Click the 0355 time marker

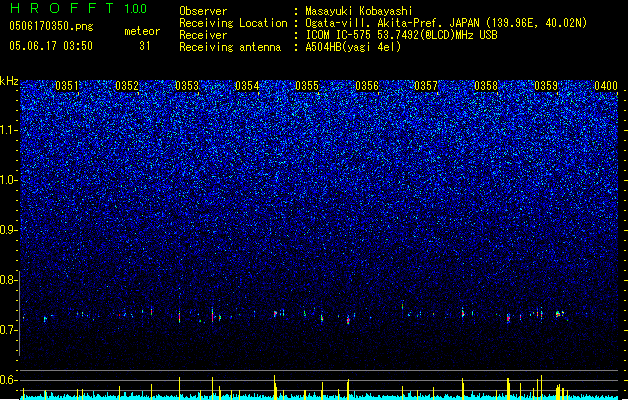(307, 86)
